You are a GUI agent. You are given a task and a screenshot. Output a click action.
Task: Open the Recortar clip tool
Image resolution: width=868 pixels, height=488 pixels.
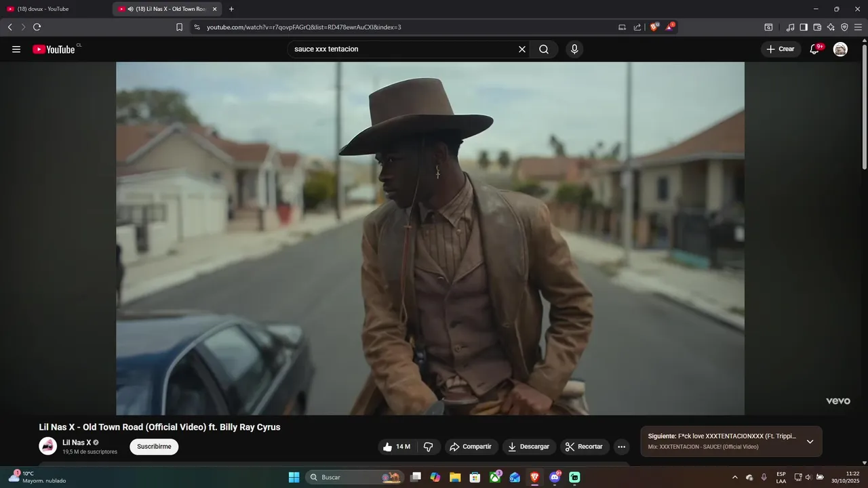(x=585, y=447)
